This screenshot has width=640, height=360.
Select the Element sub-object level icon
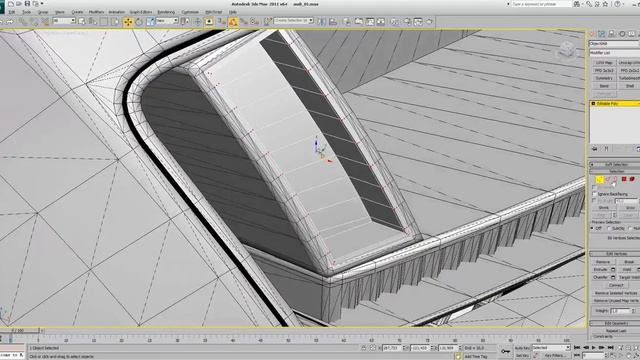(632, 179)
